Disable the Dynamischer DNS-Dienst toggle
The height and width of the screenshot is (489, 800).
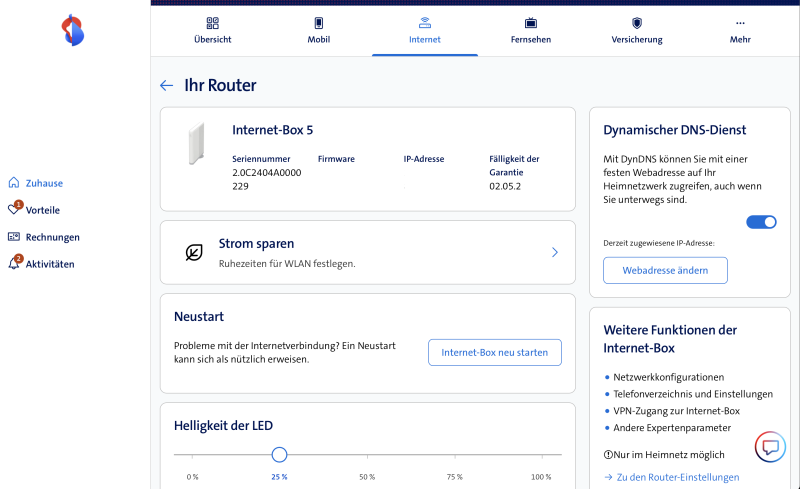[x=761, y=222]
